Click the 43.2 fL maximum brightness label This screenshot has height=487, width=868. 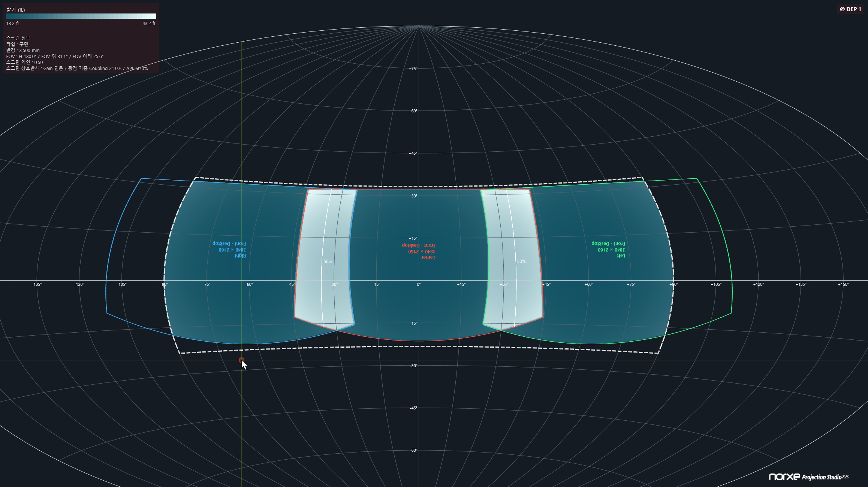tap(149, 24)
